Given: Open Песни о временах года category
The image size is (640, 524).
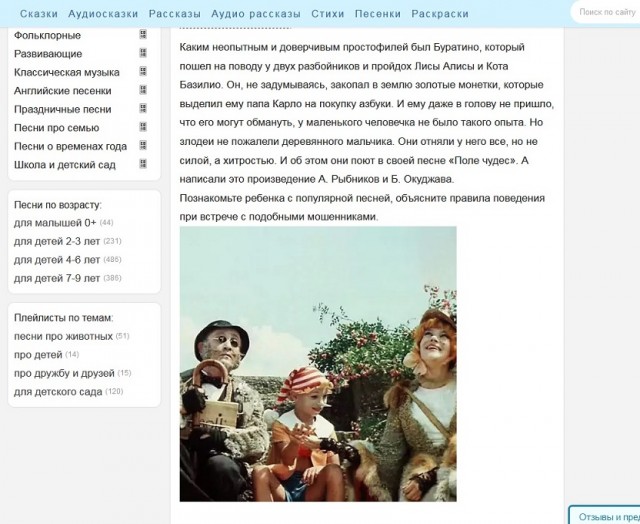Looking at the screenshot, I should pyautogui.click(x=71, y=146).
